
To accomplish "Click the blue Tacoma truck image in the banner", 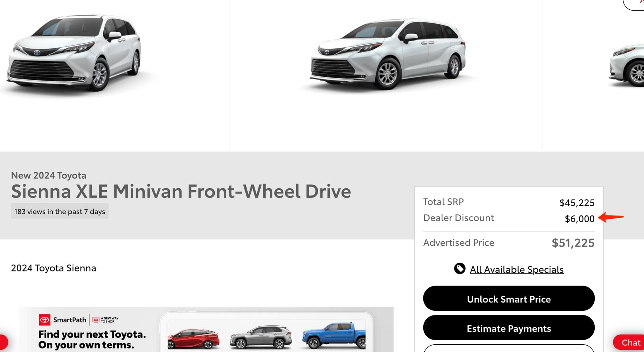I will point(334,336).
